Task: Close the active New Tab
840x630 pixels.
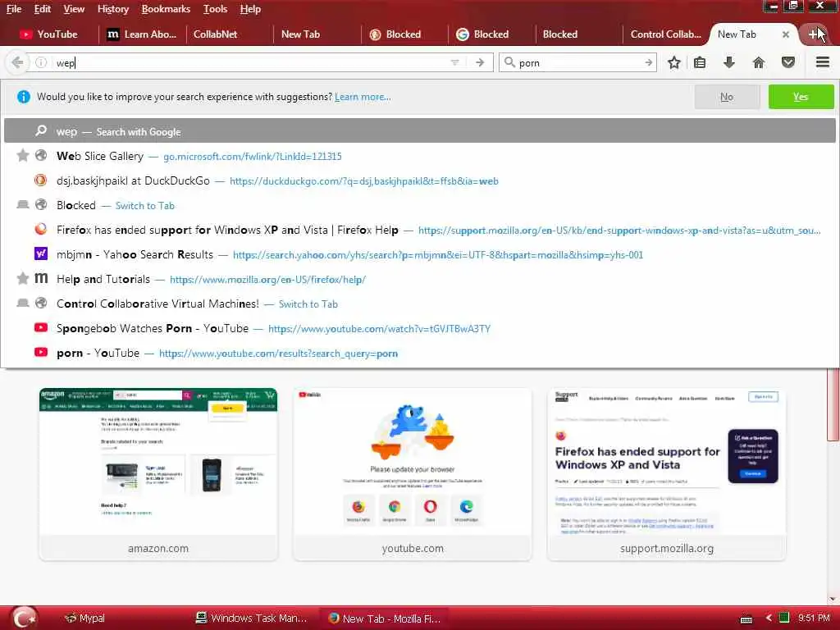Action: coord(785,34)
